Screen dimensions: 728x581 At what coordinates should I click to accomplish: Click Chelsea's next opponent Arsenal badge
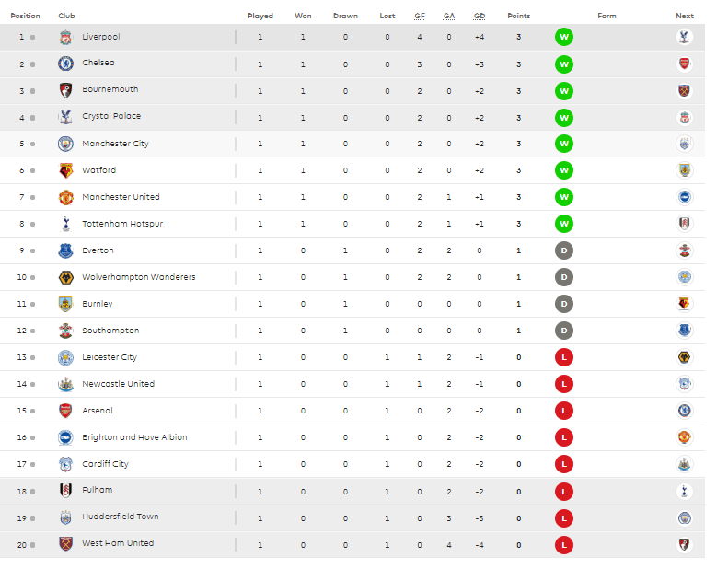tap(684, 64)
